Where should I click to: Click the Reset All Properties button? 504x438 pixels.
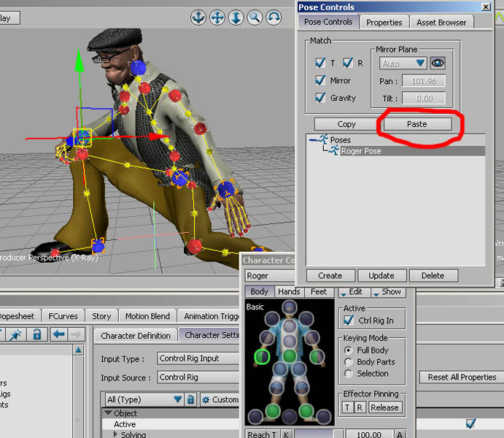tap(462, 377)
